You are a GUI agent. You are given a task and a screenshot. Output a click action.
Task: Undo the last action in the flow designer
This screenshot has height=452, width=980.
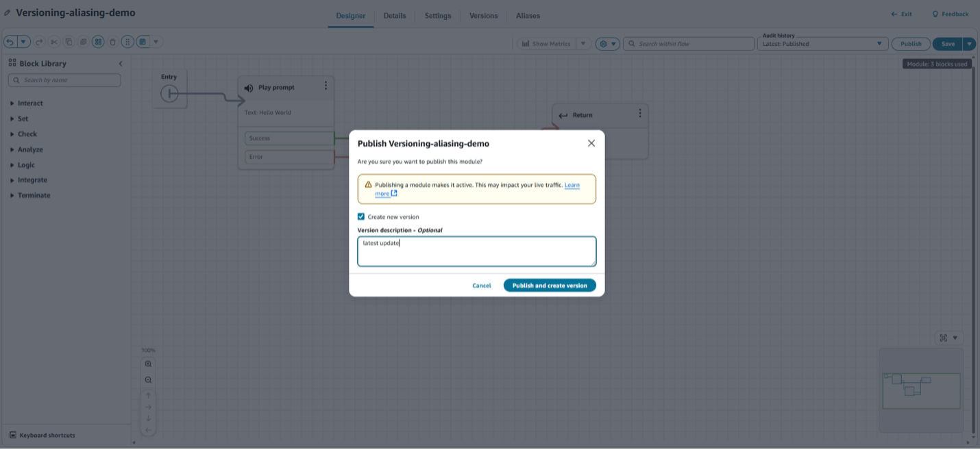(11, 41)
